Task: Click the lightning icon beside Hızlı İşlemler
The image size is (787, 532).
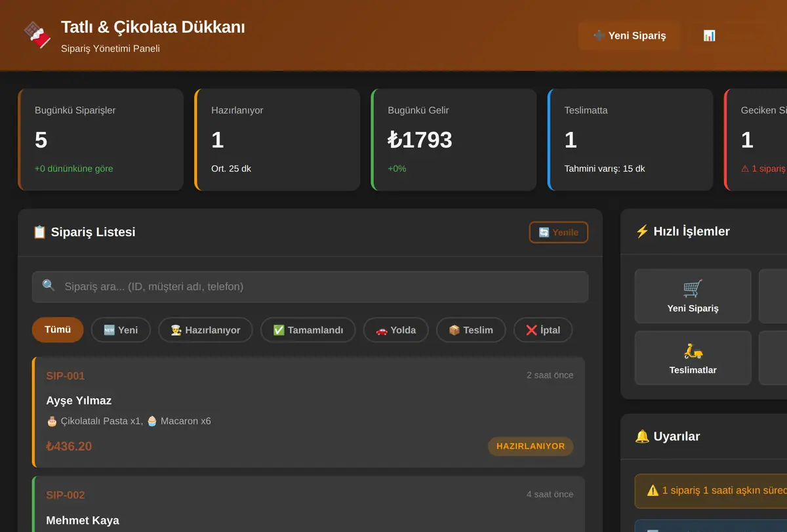Action: click(642, 231)
